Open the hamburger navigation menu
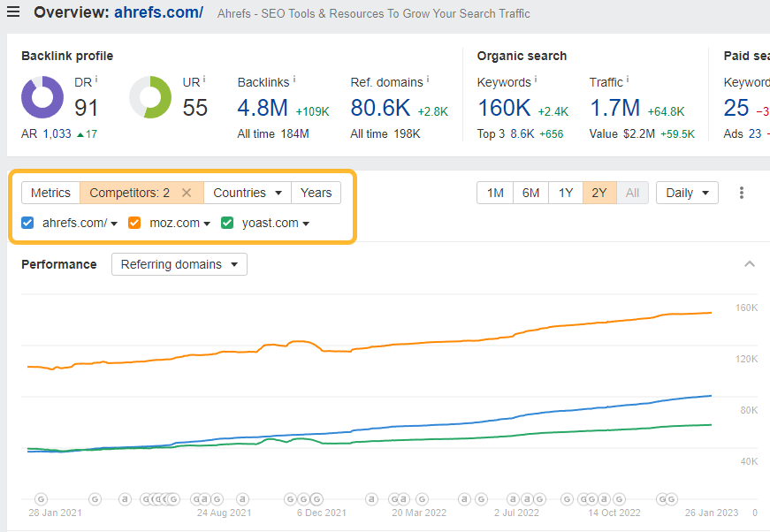The height and width of the screenshot is (532, 770). (13, 12)
